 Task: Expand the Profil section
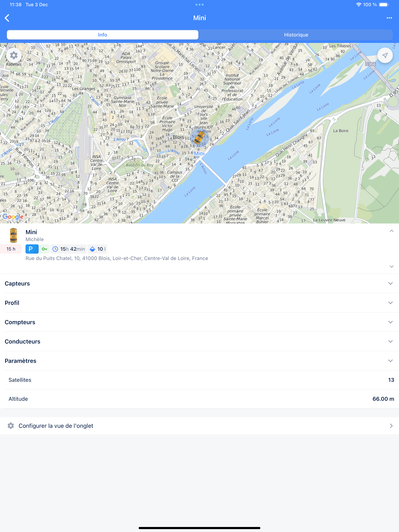[x=199, y=303]
